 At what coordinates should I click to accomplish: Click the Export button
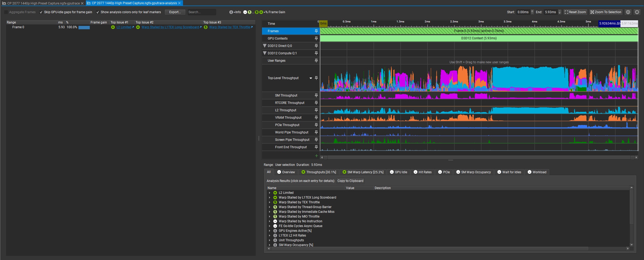point(175,12)
